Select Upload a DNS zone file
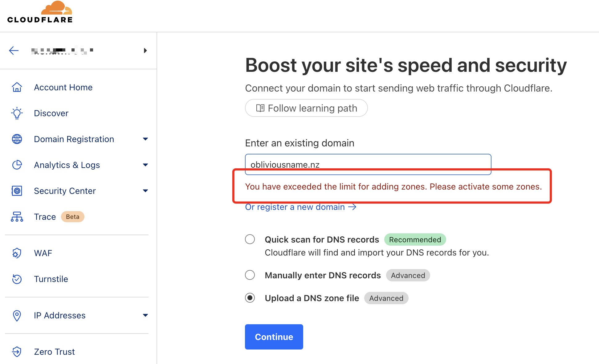Screen dimensions: 599x364 click(x=250, y=298)
